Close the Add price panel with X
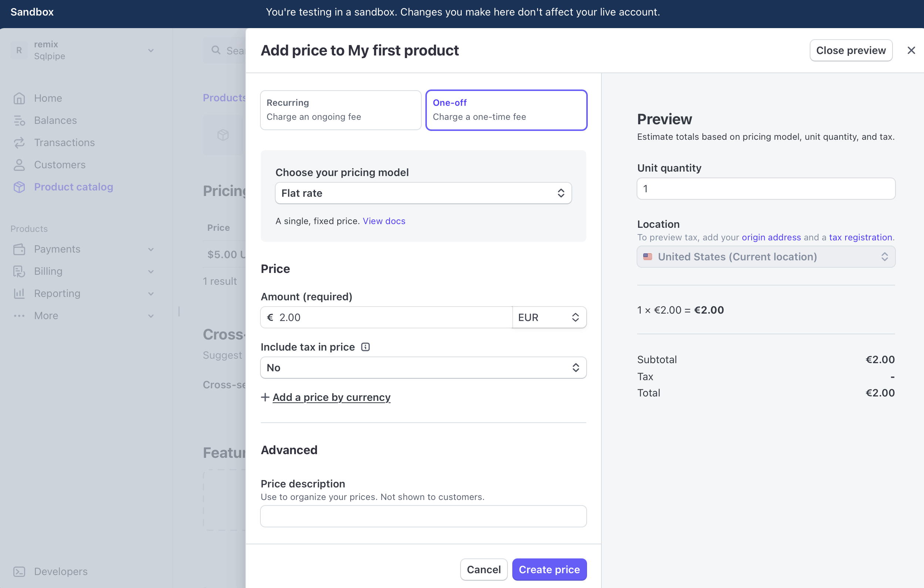Screen dimensions: 924x588 [x=911, y=51]
